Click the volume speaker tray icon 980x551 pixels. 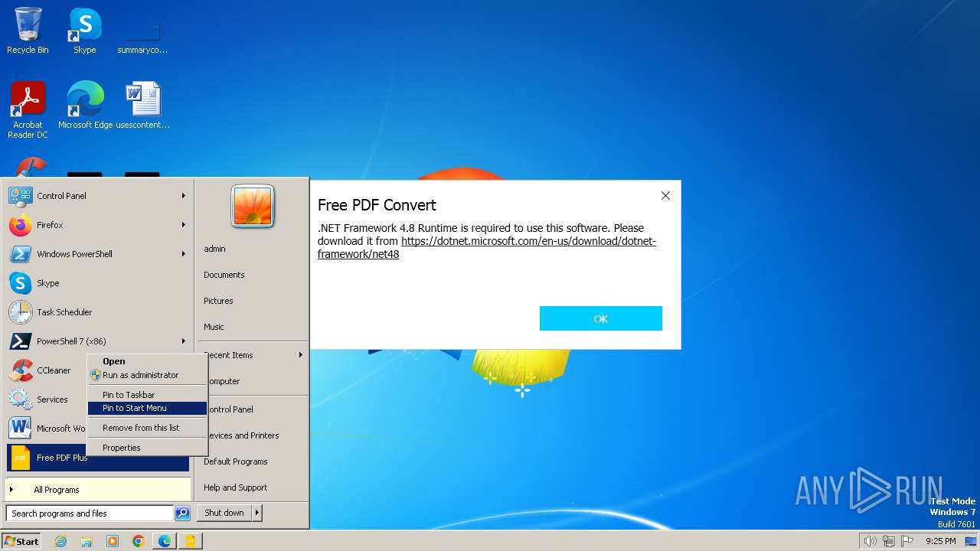(870, 541)
